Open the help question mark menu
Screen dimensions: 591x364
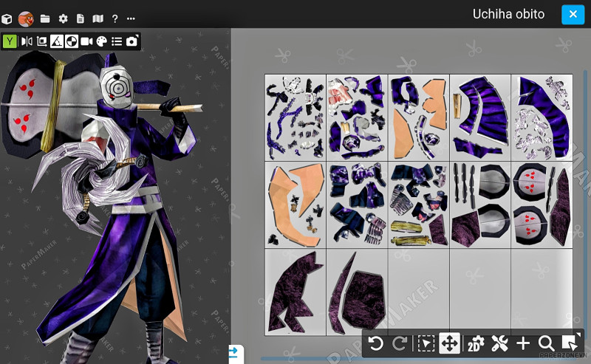click(115, 18)
